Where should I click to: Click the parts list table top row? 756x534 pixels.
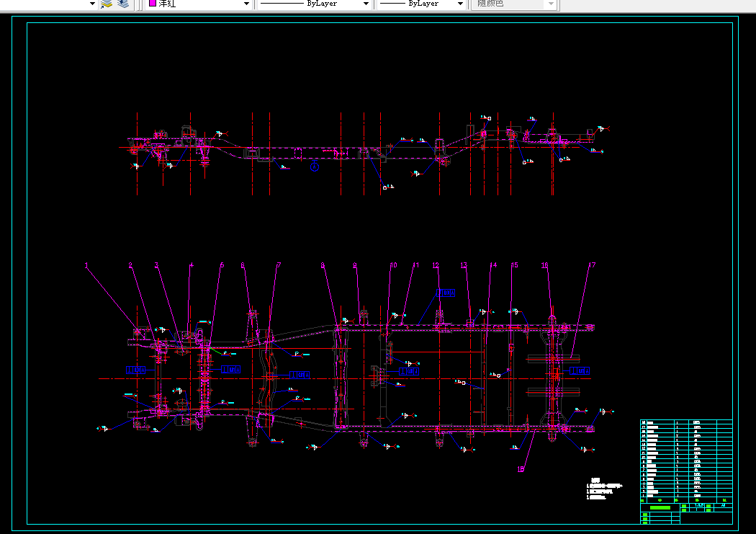coord(686,422)
